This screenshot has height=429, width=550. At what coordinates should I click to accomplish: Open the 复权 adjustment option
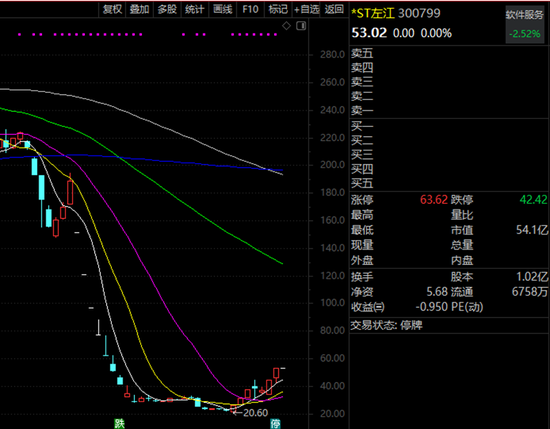112,9
